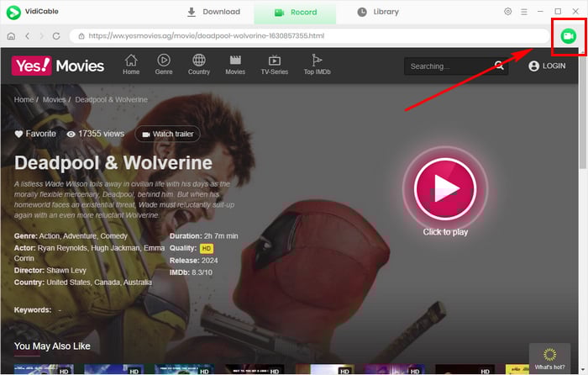Click the Watch trailer button
The width and height of the screenshot is (588, 375).
point(168,134)
